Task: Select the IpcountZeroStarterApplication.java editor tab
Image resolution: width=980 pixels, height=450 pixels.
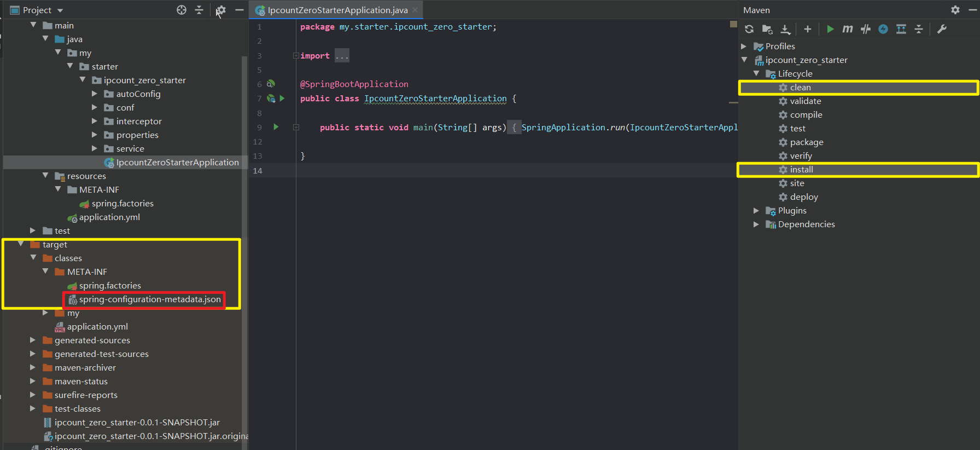Action: point(337,10)
